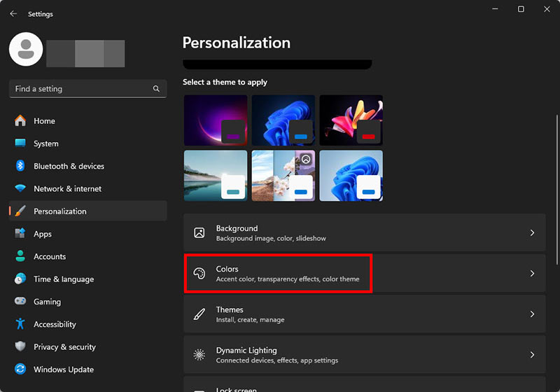
Task: Go to Privacy & security
Action: click(88, 346)
